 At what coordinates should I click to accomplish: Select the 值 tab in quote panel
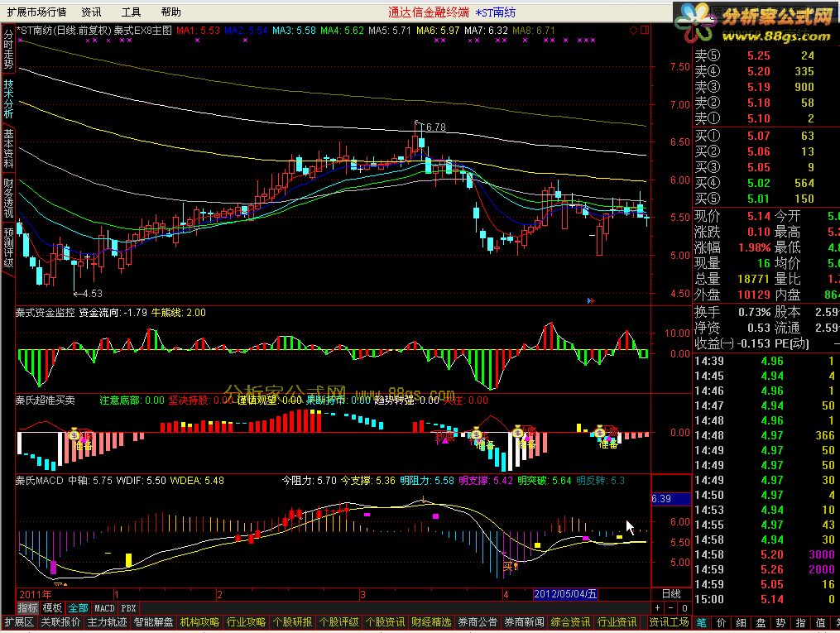820,622
